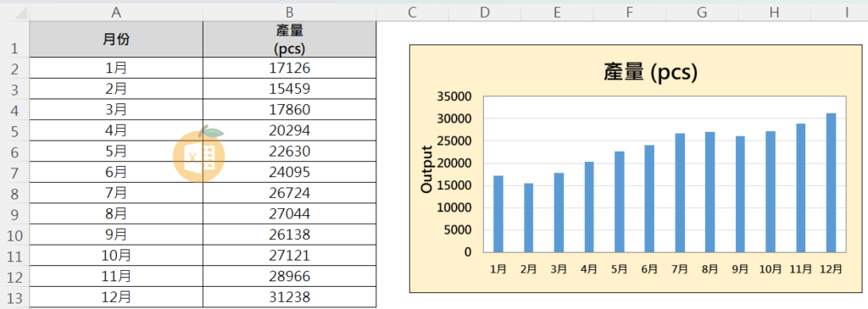This screenshot has height=309, width=868.
Task: Select column F header
Action: coord(630,12)
